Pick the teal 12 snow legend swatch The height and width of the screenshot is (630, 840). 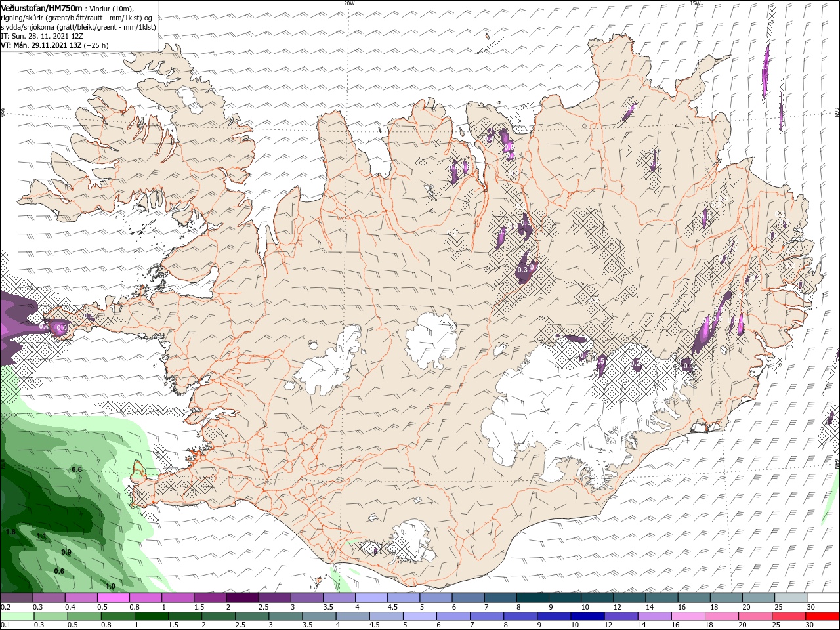click(629, 598)
